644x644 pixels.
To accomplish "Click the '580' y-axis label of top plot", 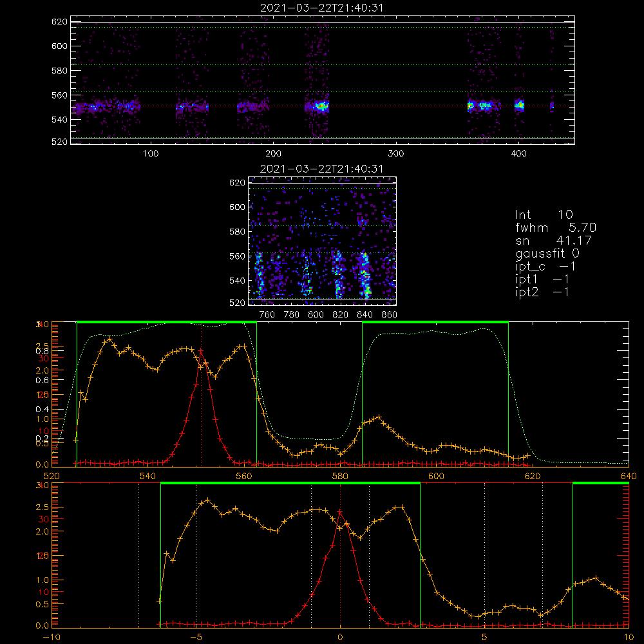I will click(x=59, y=71).
